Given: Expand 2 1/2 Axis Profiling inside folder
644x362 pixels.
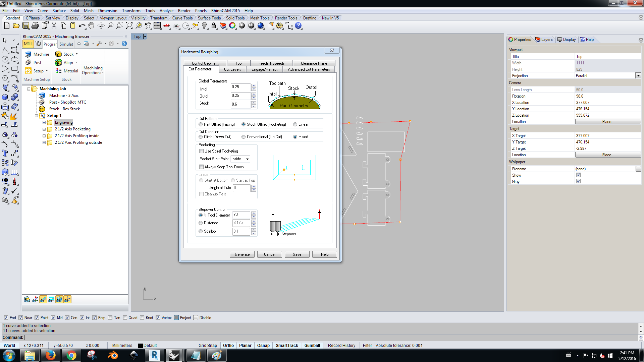Looking at the screenshot, I should 44,136.
